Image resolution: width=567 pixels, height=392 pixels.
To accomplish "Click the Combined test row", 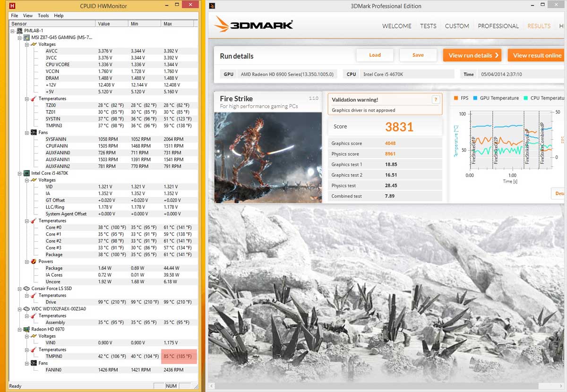I will coord(385,196).
